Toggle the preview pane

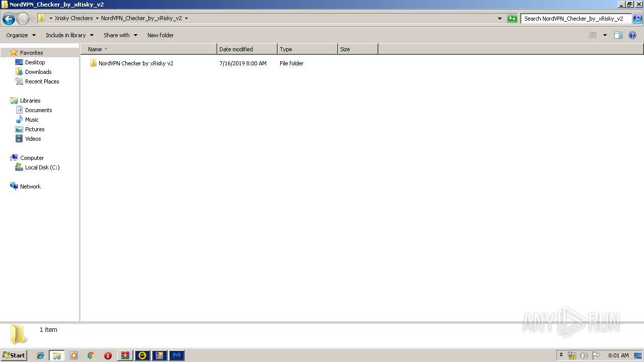(618, 35)
